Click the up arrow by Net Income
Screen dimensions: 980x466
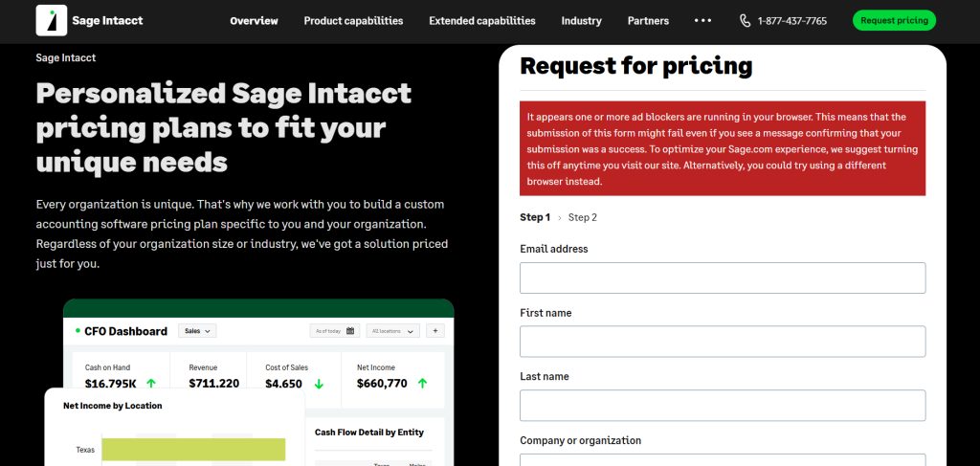(422, 384)
